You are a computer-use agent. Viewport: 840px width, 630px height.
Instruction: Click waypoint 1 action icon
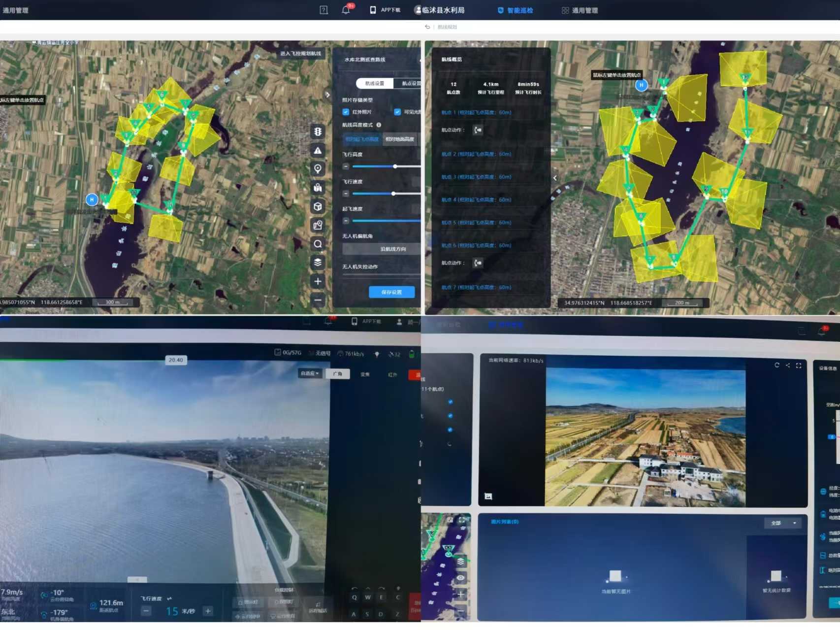tap(478, 130)
